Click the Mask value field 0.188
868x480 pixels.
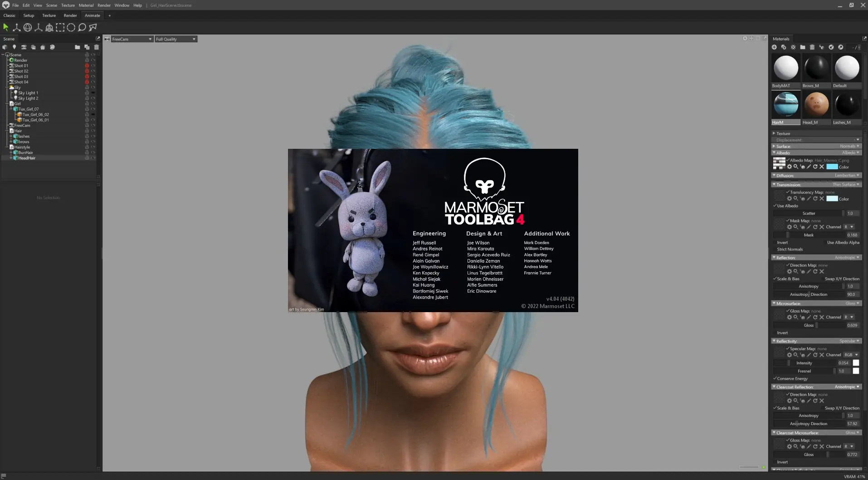(852, 235)
